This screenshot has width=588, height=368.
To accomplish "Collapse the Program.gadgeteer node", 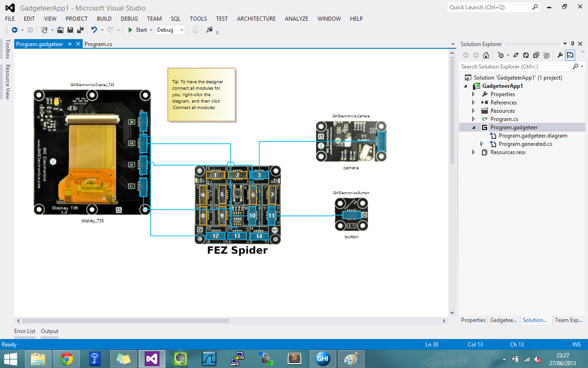I will point(473,127).
